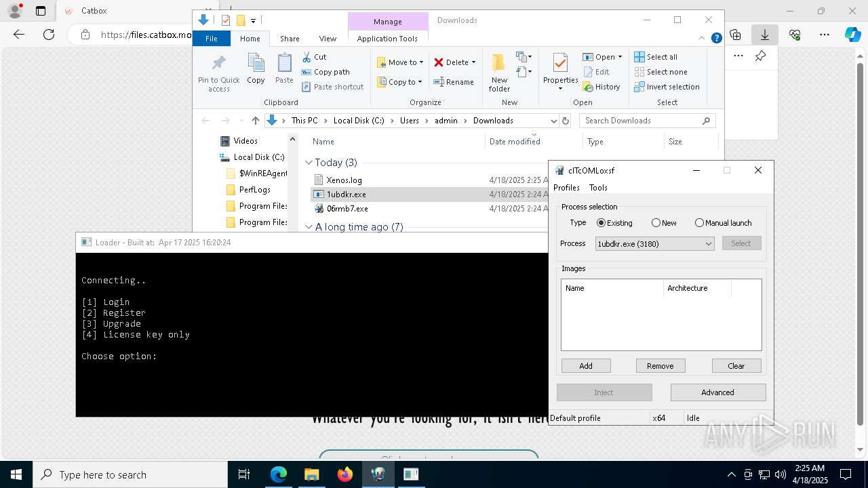868x488 pixels.
Task: Collapse the Today file group
Action: click(x=309, y=163)
